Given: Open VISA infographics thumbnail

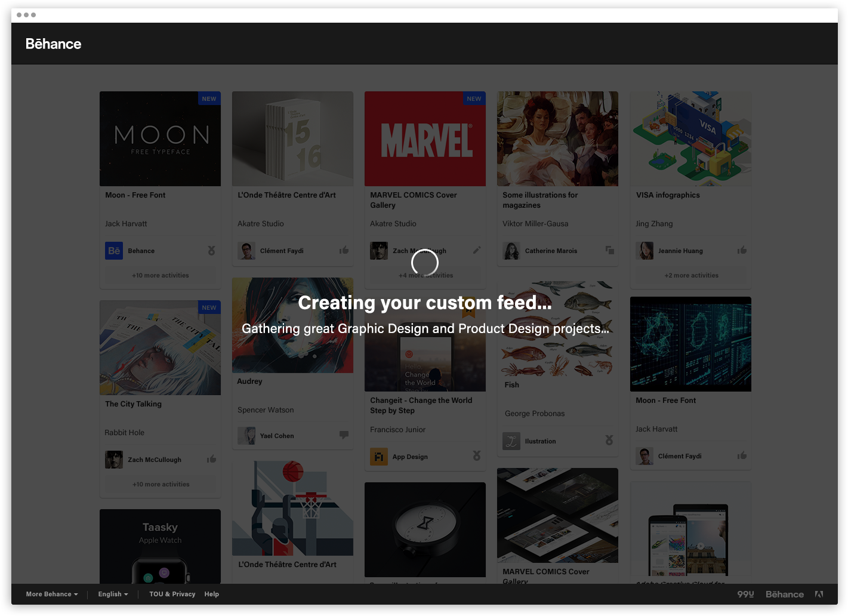Looking at the screenshot, I should pos(690,138).
